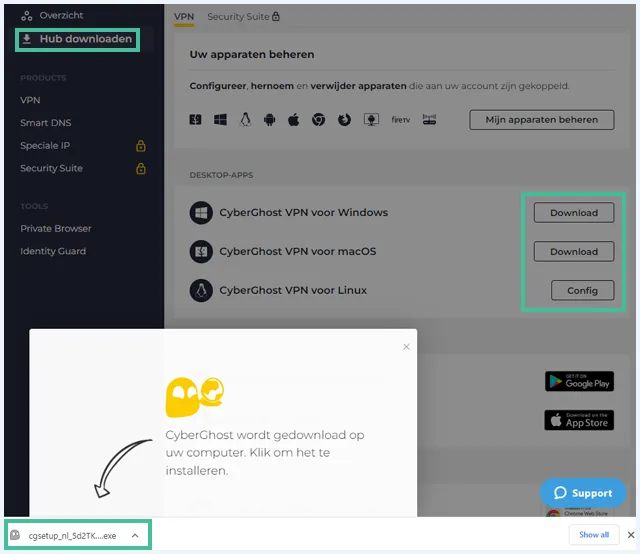Open downloaded cgsetup exe file
This screenshot has width=640, height=554.
point(72,536)
